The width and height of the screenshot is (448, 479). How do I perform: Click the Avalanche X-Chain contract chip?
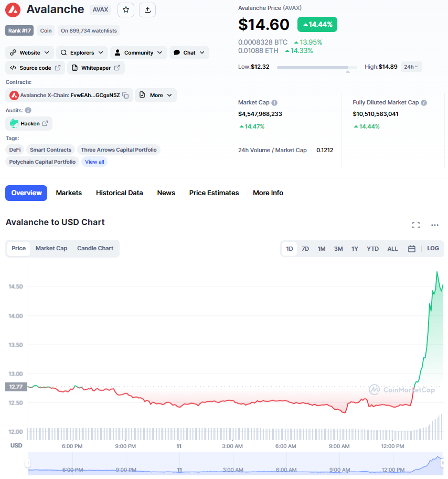(x=69, y=95)
